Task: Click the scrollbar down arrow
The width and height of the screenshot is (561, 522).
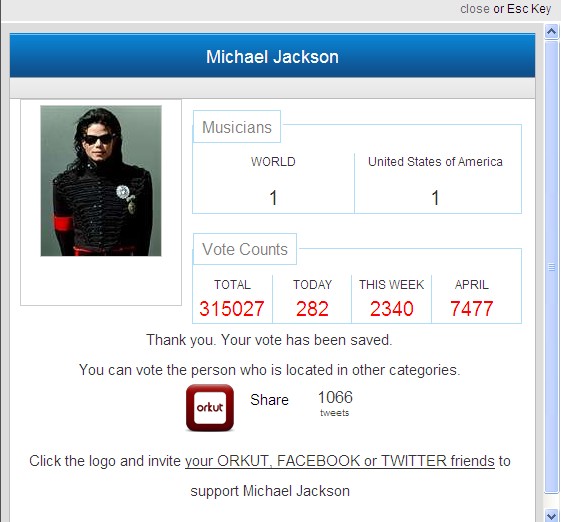Action: coord(551,515)
